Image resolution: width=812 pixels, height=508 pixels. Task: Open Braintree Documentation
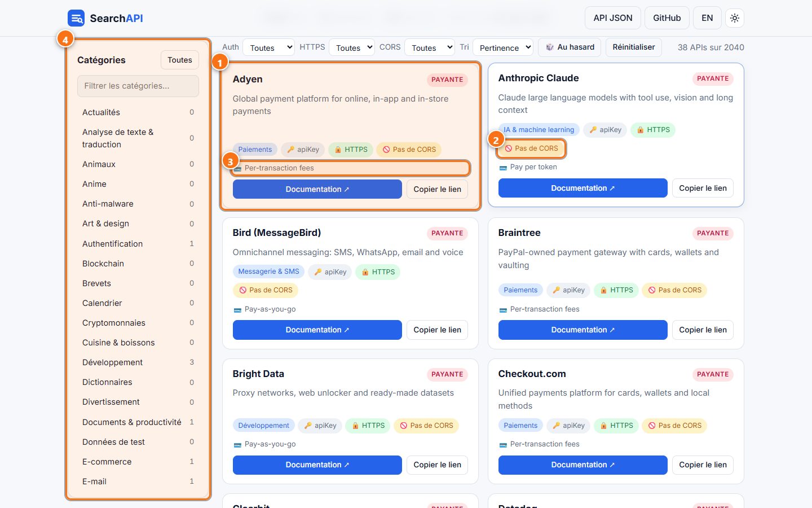coord(582,330)
